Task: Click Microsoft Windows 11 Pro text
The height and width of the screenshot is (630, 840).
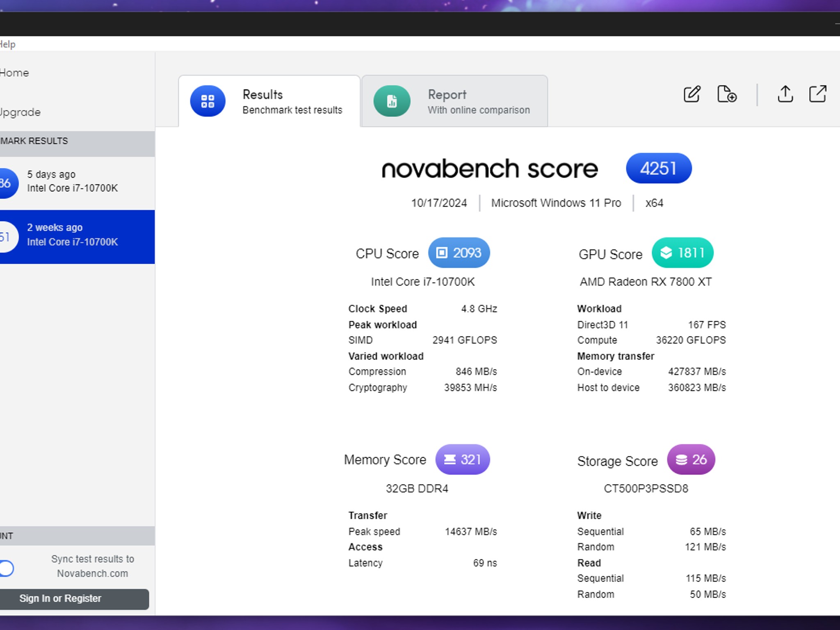Action: [556, 203]
